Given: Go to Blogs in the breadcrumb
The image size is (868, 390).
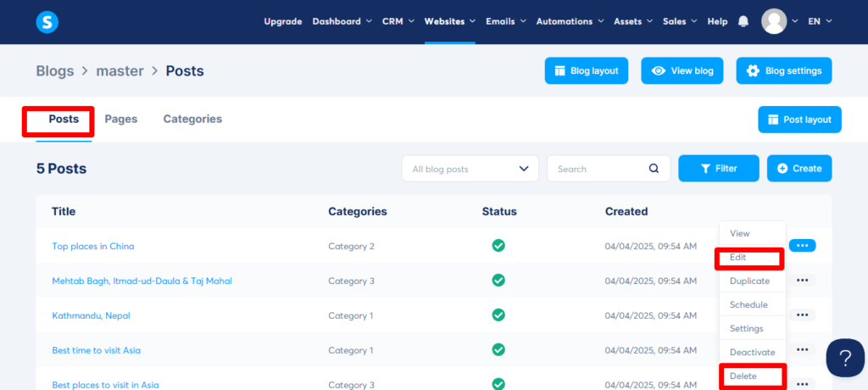Looking at the screenshot, I should [x=55, y=71].
